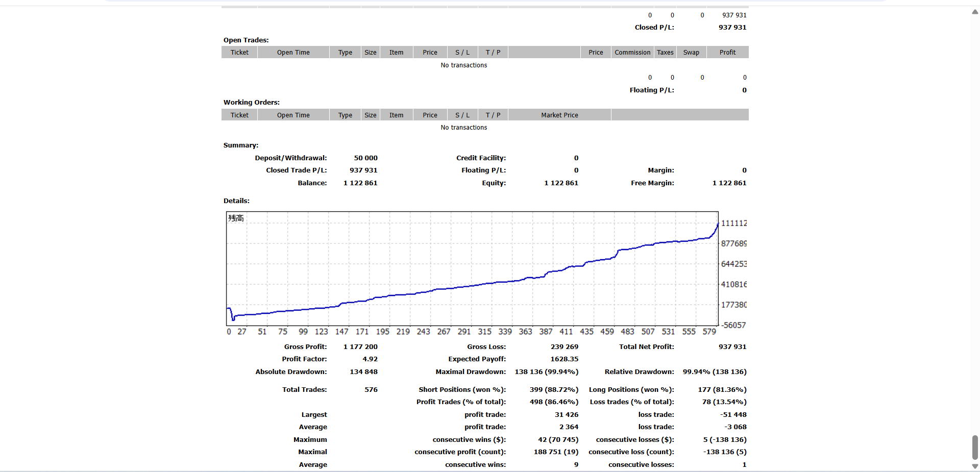Click the Summary section heading
Viewport: 980px width, 472px height.
241,145
